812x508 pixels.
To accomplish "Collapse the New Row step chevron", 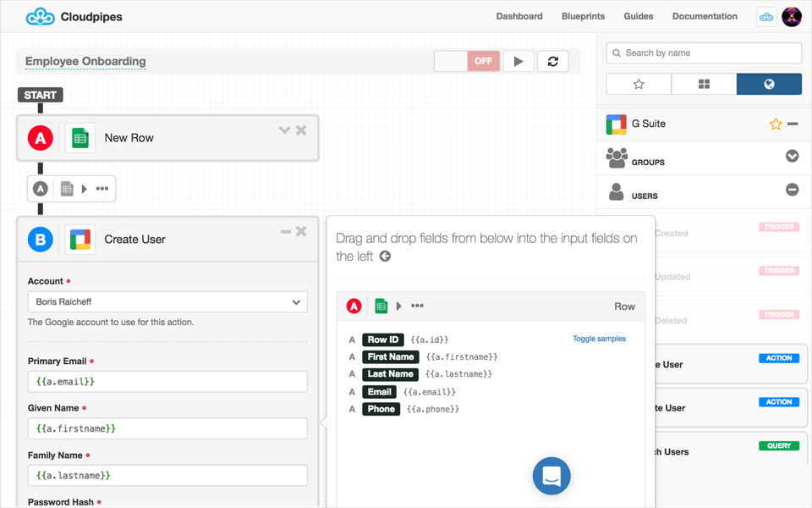I will 284,130.
